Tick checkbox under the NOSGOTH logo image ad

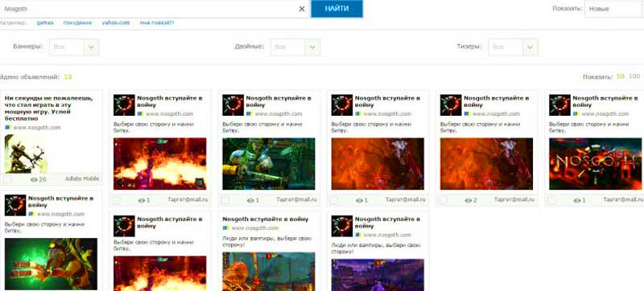[x=552, y=200]
